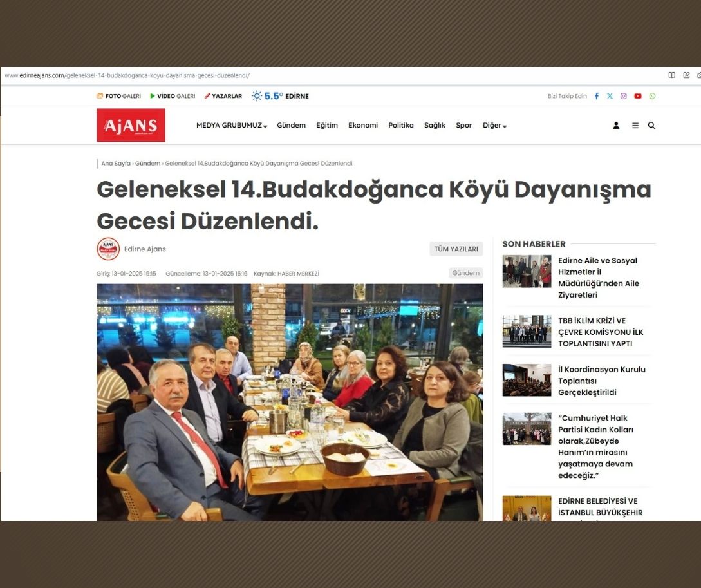
Task: Click the Ajans site logo
Action: coord(131,125)
